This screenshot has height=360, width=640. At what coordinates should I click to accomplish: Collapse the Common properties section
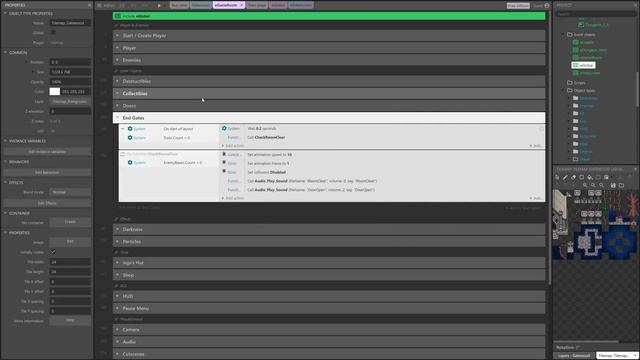(x=5, y=52)
